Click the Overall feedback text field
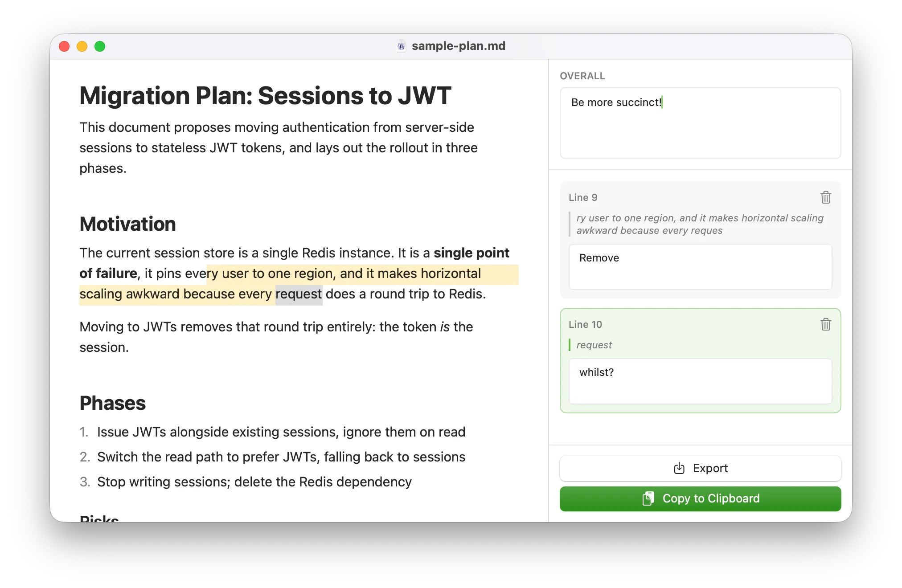 (700, 123)
